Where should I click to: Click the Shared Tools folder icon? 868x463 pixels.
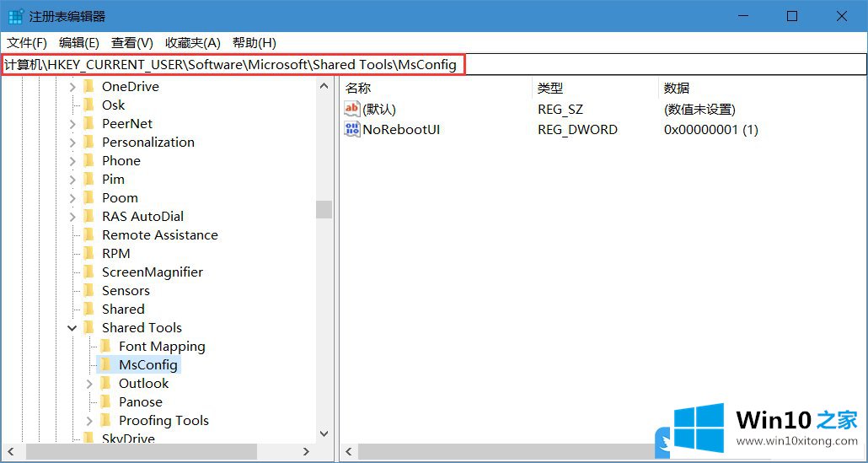pos(88,328)
